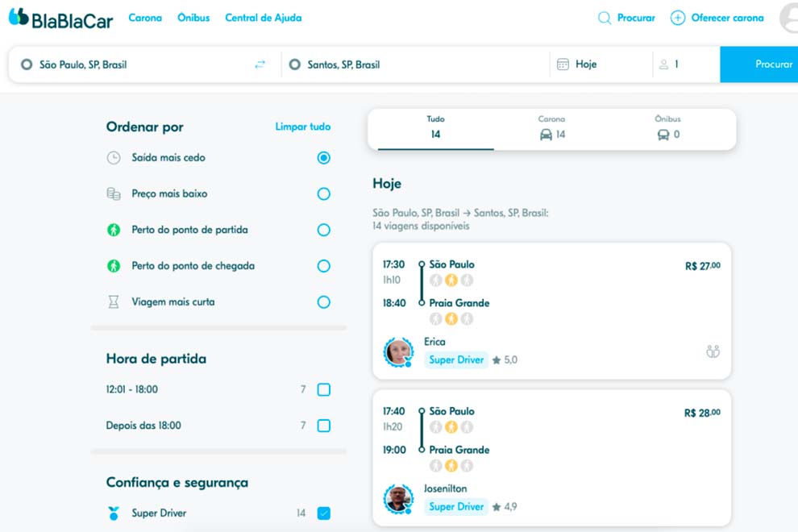Click the Limpar tudo link
This screenshot has height=532, width=798.
point(303,127)
